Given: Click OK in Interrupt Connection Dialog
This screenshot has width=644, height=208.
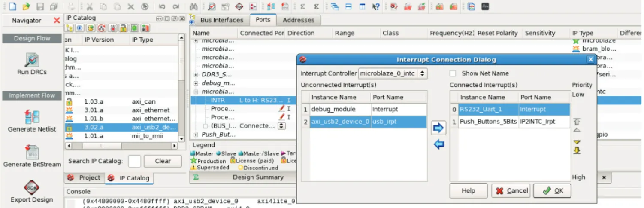Looking at the screenshot, I should click(552, 191).
